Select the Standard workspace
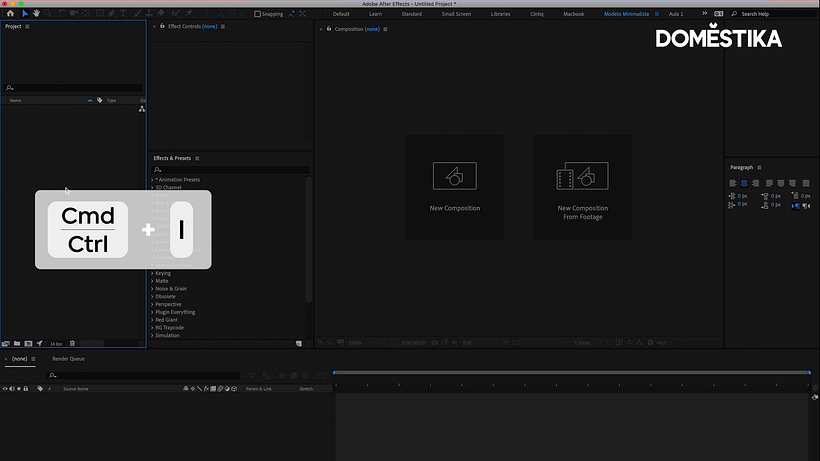The image size is (820, 461). click(412, 14)
